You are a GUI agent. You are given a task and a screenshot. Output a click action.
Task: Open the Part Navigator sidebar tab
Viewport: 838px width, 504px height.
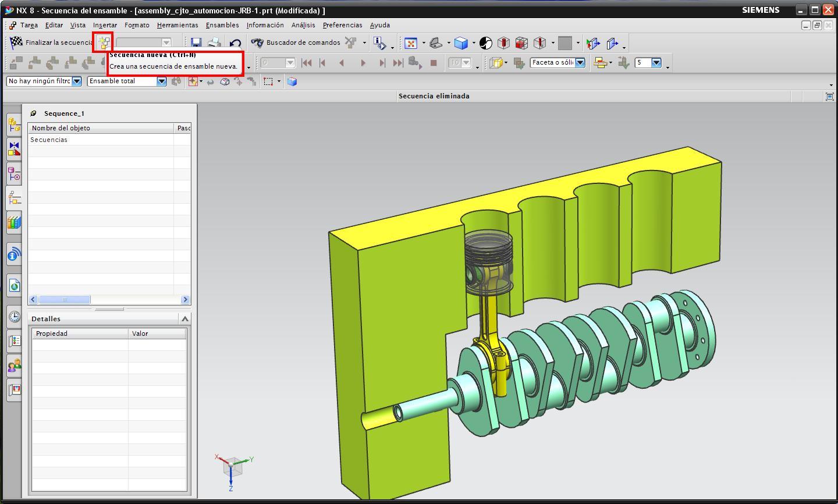coord(14,173)
